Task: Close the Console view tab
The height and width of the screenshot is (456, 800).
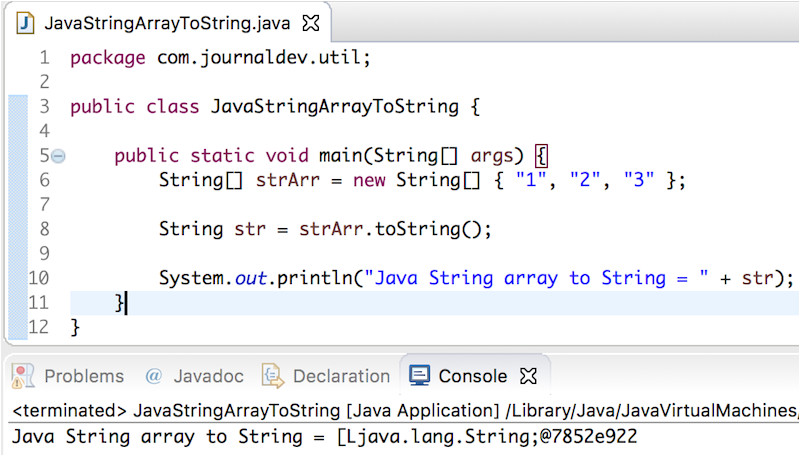Action: pyautogui.click(x=530, y=376)
